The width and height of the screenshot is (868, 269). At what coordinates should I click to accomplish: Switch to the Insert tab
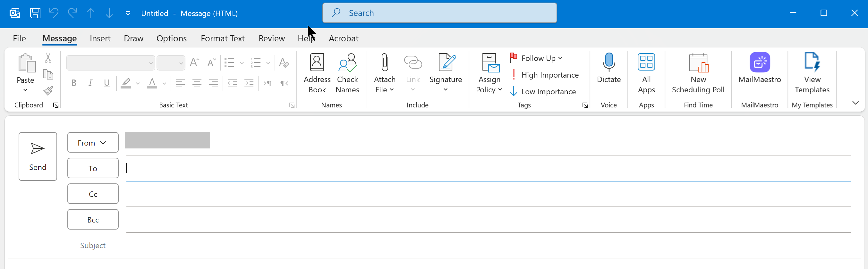[x=100, y=38]
